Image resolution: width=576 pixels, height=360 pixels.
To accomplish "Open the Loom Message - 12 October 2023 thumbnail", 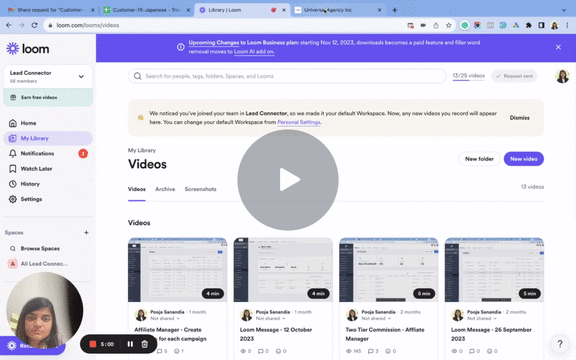I will pos(283,270).
